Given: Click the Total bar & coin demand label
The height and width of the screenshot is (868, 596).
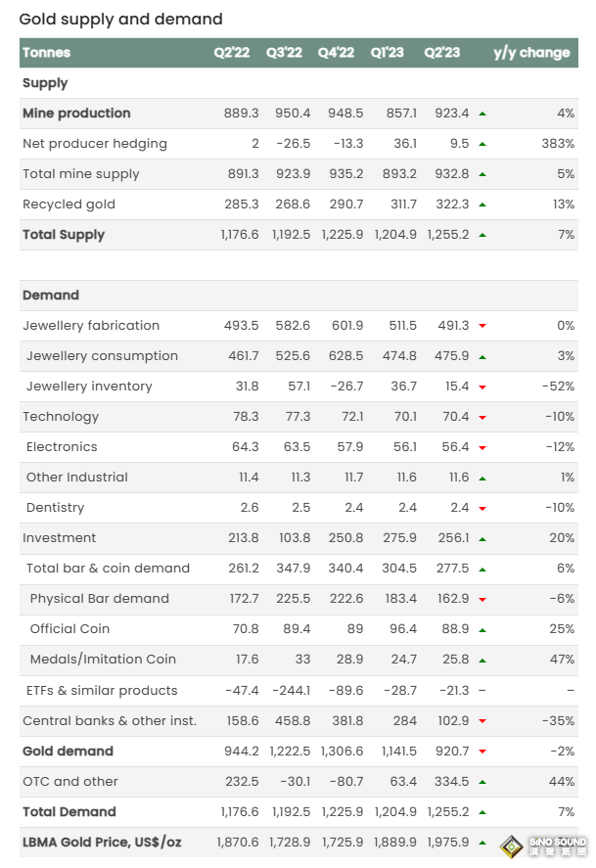Looking at the screenshot, I should [108, 569].
